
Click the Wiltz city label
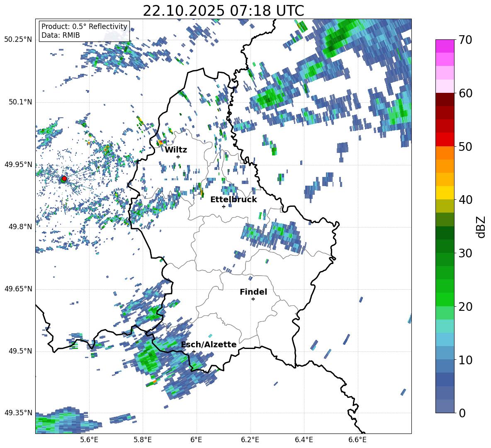click(176, 150)
